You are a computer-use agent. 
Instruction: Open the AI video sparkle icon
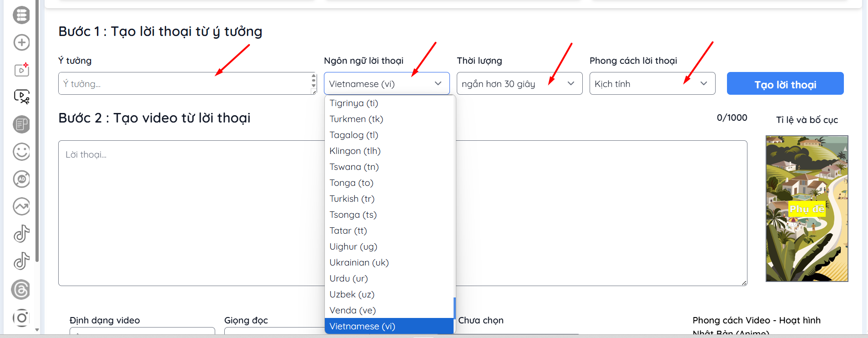pos(21,70)
